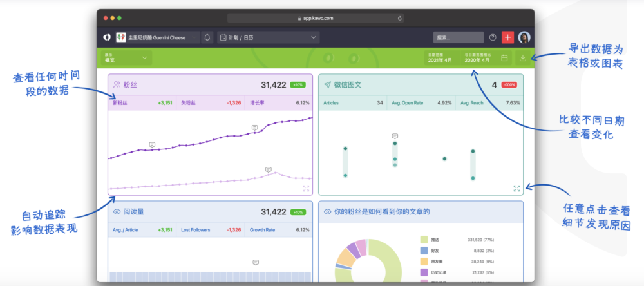The height and width of the screenshot is (286, 644).
Task: Expand the 粉丝 chart fullscreen
Action: (306, 189)
